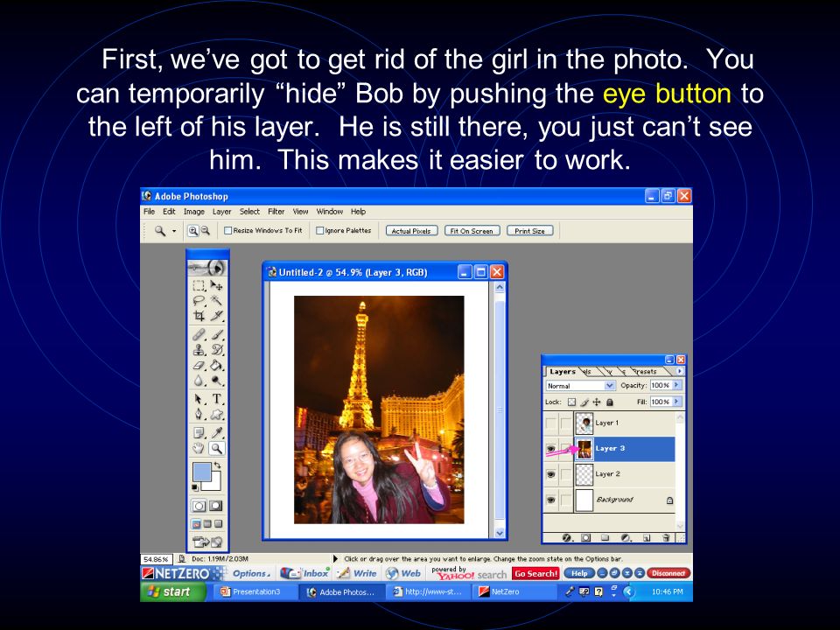Click the foreground color swatch
Viewport: 840px width, 630px height.
click(x=202, y=472)
